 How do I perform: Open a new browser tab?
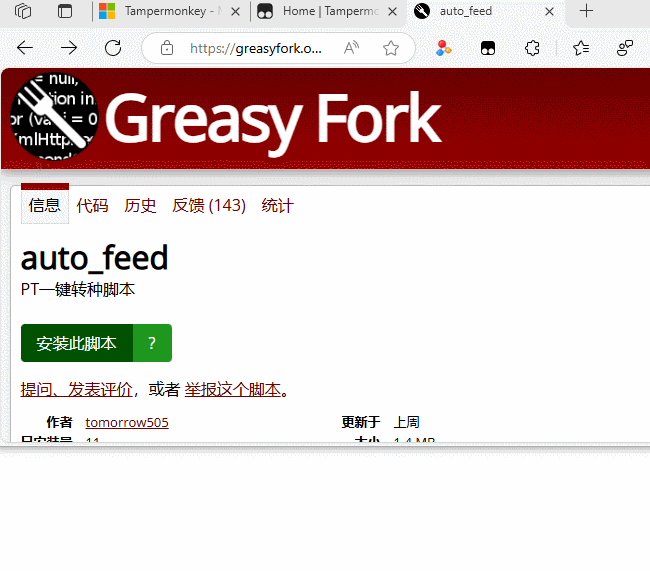pos(587,11)
